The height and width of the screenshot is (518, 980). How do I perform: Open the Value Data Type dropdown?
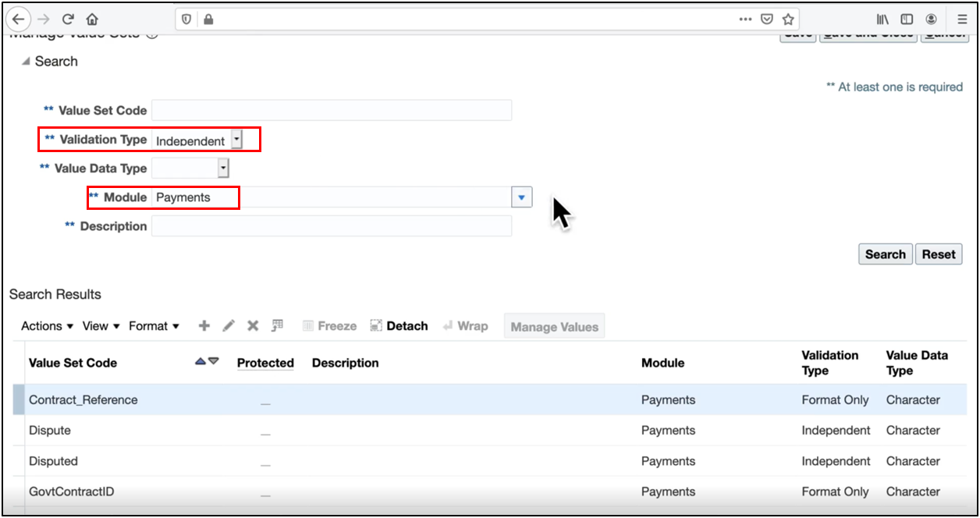click(223, 168)
